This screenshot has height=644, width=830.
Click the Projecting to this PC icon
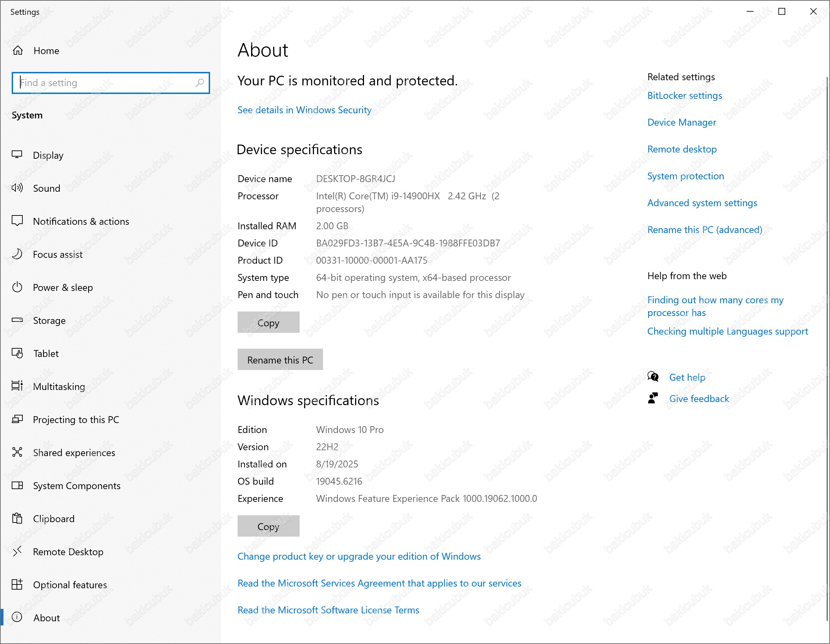(x=17, y=419)
